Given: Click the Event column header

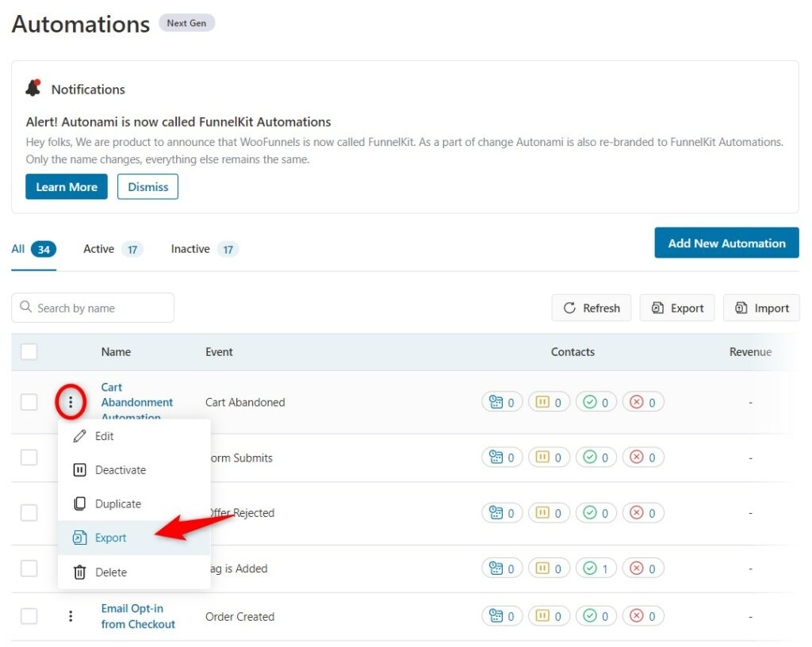Looking at the screenshot, I should tap(219, 351).
